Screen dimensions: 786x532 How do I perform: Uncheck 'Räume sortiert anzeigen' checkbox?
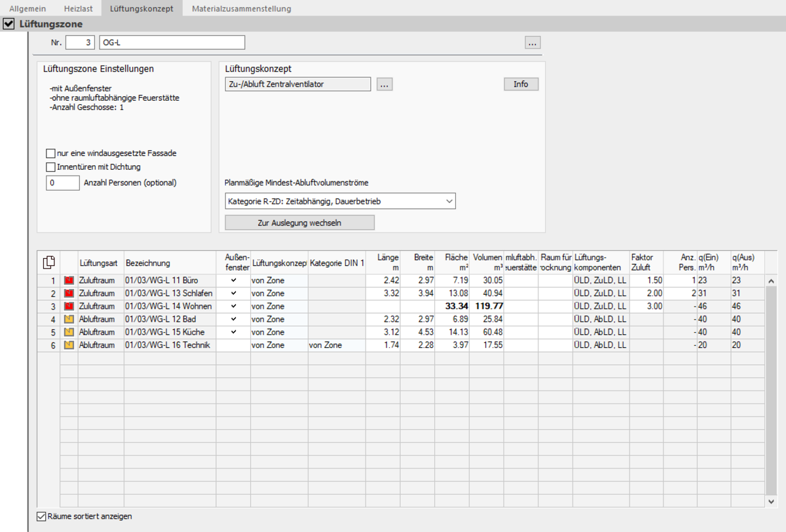click(42, 516)
